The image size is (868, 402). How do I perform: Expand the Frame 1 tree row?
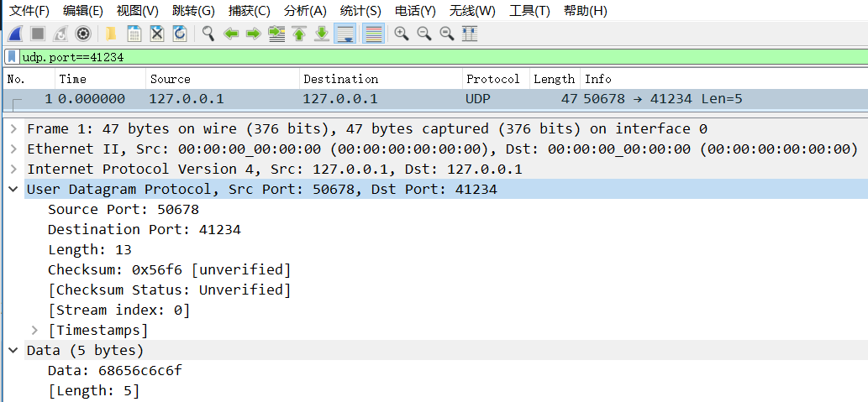tap(13, 129)
